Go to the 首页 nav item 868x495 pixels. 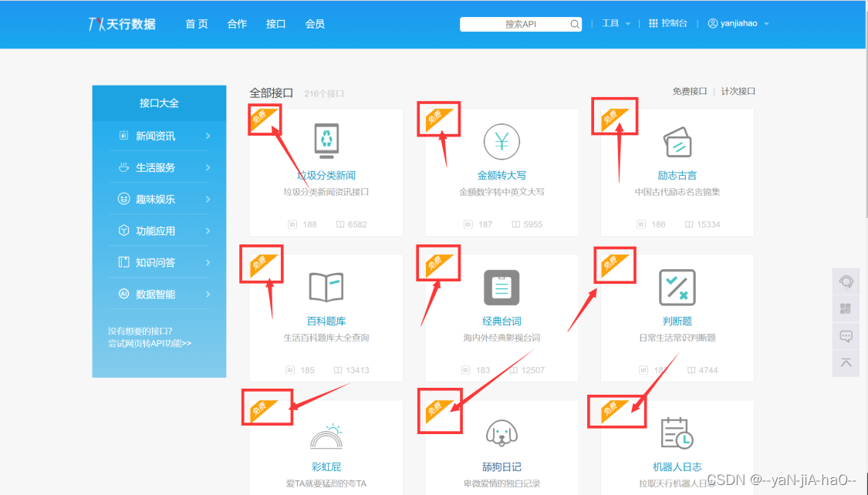(x=197, y=24)
